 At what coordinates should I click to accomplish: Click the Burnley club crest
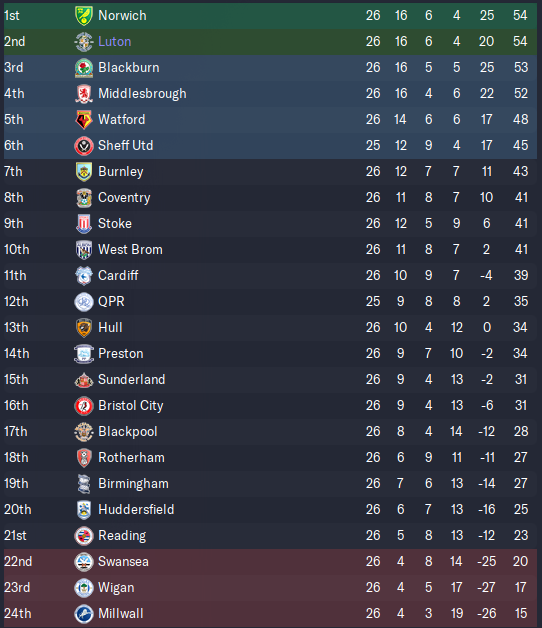coord(84,172)
